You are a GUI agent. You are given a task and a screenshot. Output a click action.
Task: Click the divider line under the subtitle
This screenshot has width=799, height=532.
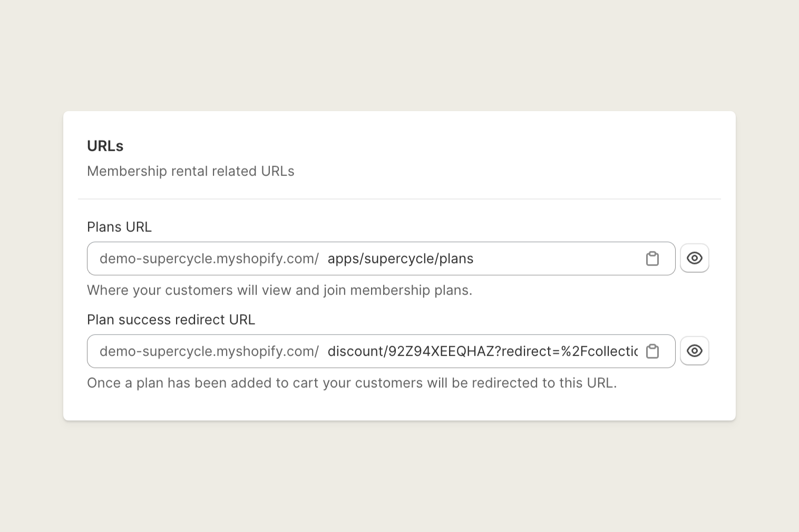(x=399, y=199)
